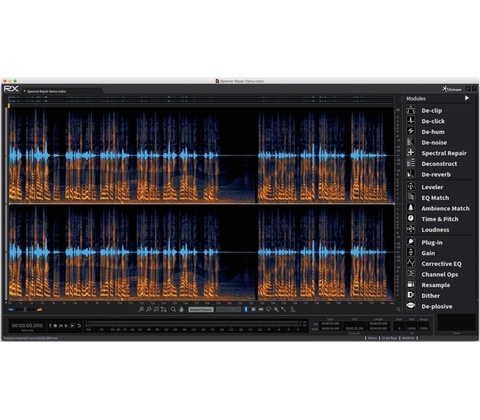Click the find similar harmonics tool icon
Image resolution: width=480 pixels, height=420 pixels.
(293, 309)
